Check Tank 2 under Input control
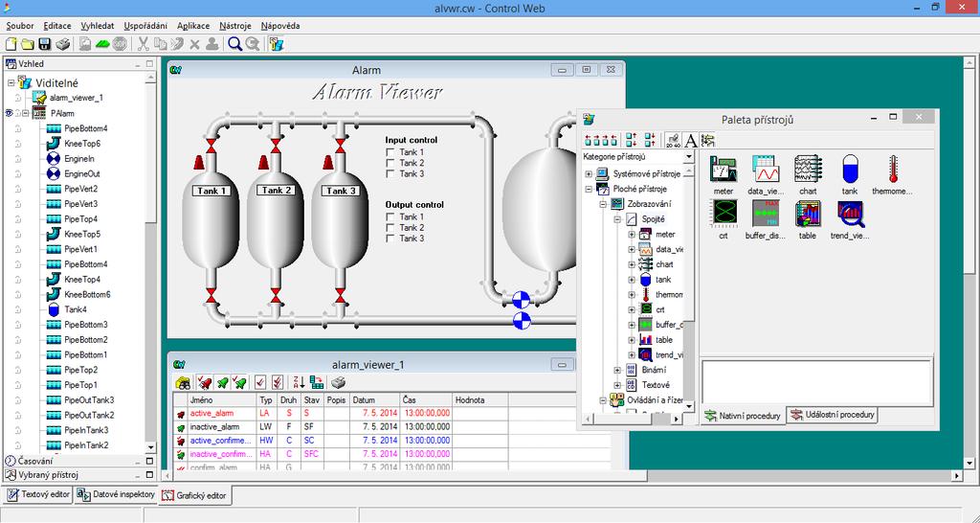The width and height of the screenshot is (980, 523). (390, 163)
